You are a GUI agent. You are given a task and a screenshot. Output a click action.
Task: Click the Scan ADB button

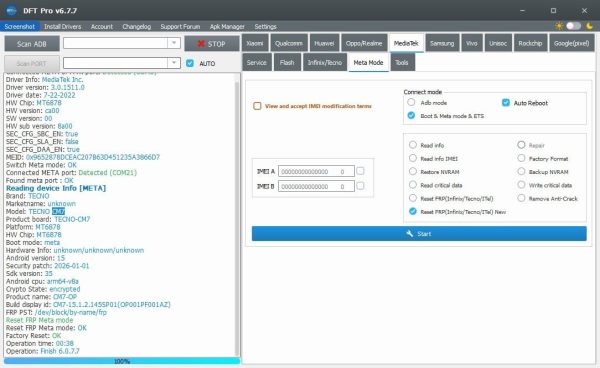pyautogui.click(x=32, y=44)
